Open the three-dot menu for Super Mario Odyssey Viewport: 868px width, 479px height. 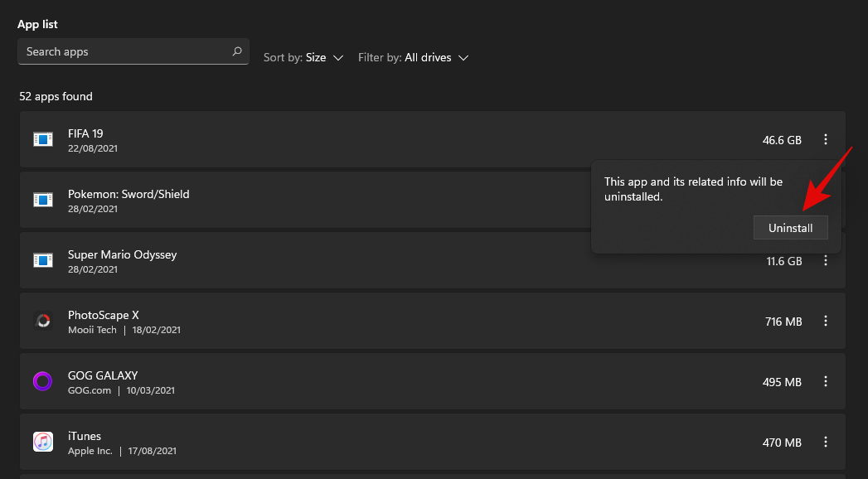click(x=825, y=261)
